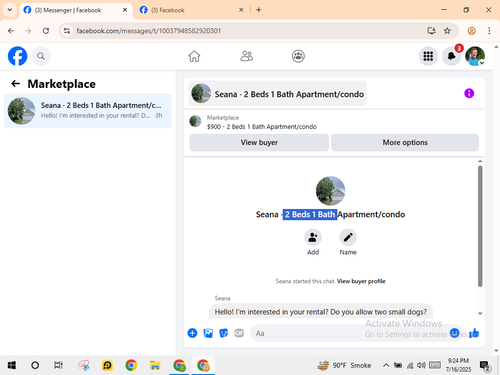Open the View buyer profile link
This screenshot has height=375, width=500.
pos(361,281)
